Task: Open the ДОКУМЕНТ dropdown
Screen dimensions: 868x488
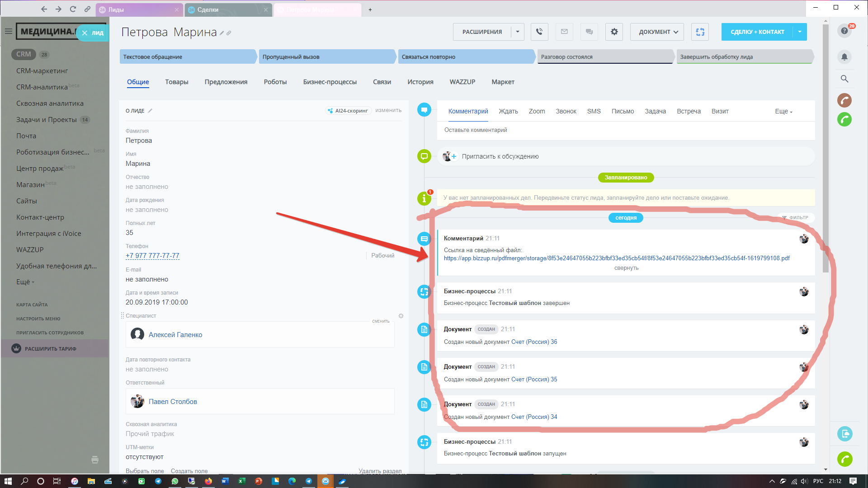Action: pos(657,32)
